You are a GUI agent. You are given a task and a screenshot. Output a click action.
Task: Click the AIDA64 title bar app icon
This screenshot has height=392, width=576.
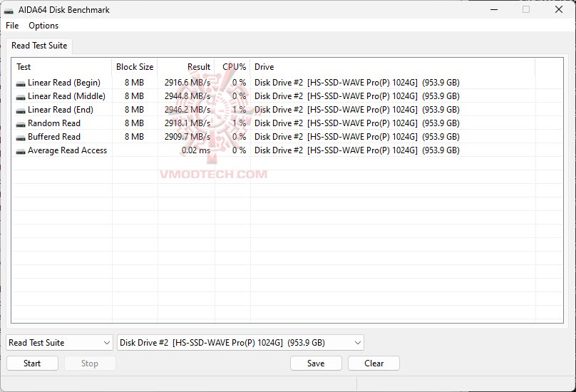9,10
